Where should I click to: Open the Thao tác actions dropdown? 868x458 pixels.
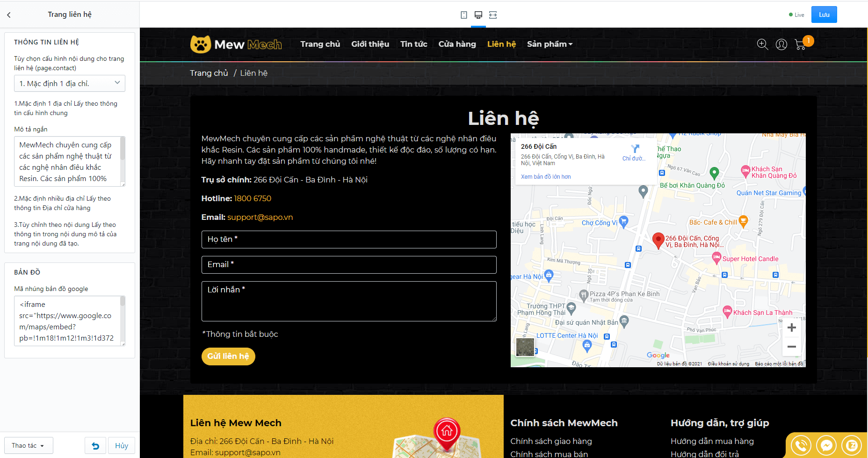(x=29, y=445)
